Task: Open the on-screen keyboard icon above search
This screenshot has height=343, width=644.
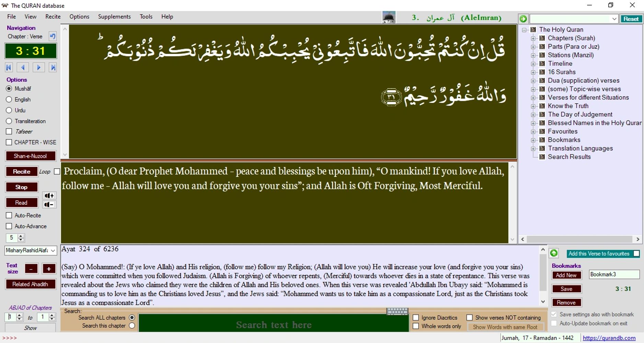Action: pyautogui.click(x=397, y=311)
